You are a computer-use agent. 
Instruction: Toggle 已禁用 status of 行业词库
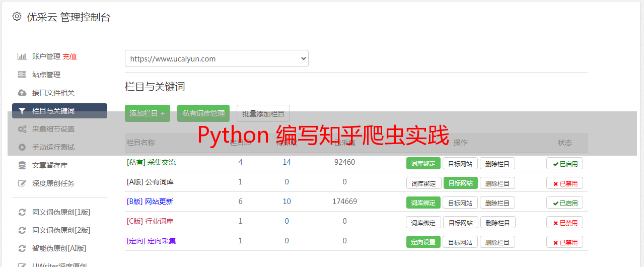pos(564,222)
